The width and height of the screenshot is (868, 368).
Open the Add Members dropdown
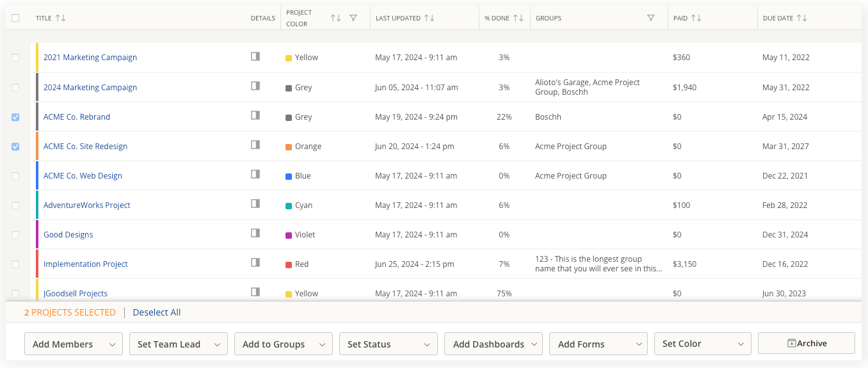point(74,344)
